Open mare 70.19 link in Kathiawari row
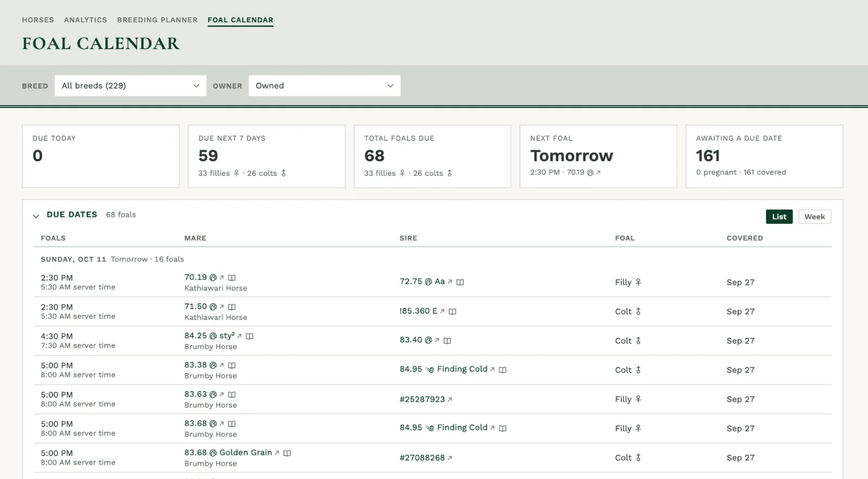 coord(204,277)
